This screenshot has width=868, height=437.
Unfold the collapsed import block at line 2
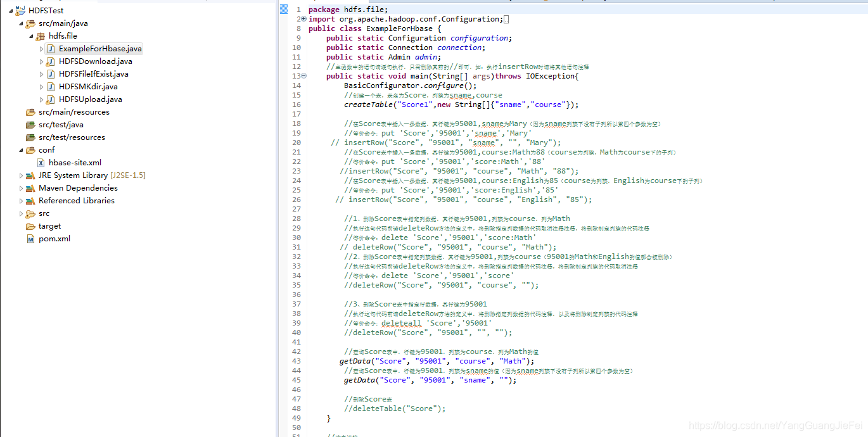click(x=303, y=19)
